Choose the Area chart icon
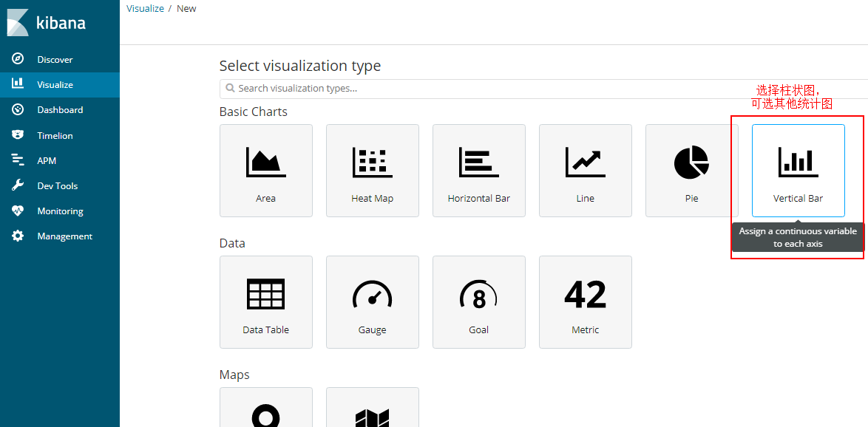This screenshot has height=427, width=868. pos(265,162)
